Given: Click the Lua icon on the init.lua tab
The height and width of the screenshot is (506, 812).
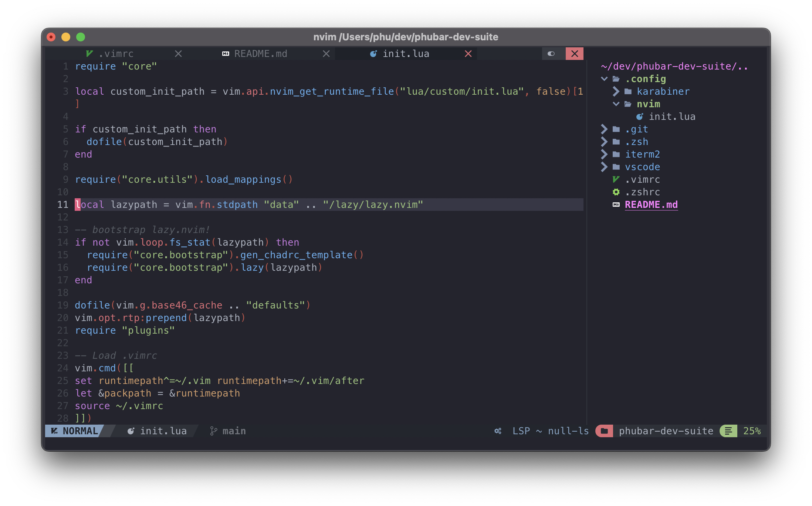Looking at the screenshot, I should 373,54.
